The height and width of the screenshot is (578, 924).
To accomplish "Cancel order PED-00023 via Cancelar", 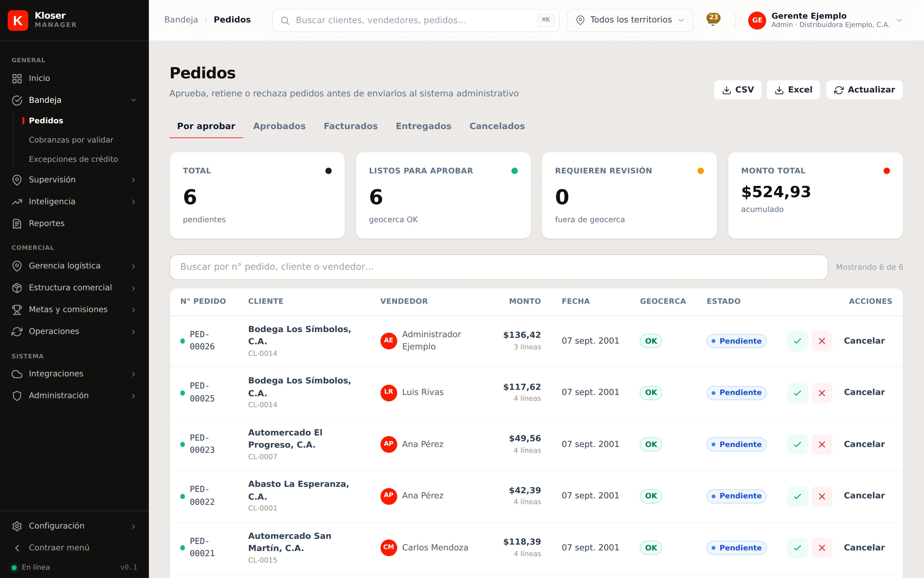I will click(x=864, y=444).
